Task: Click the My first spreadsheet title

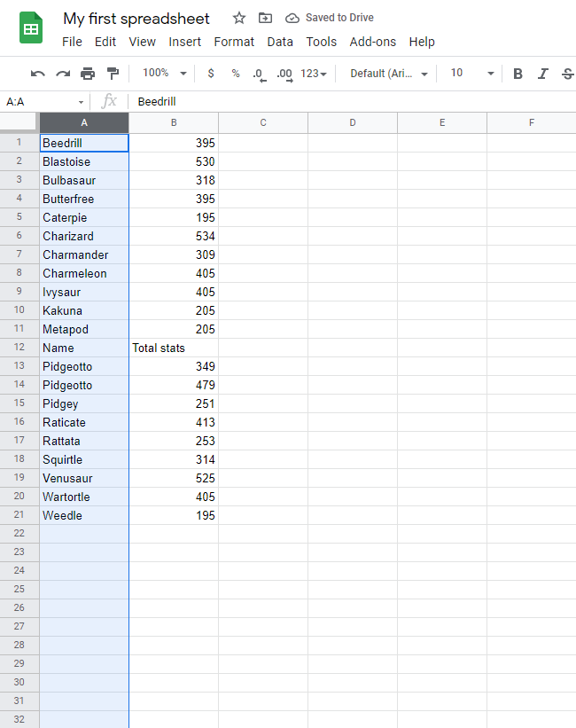Action: (x=136, y=19)
